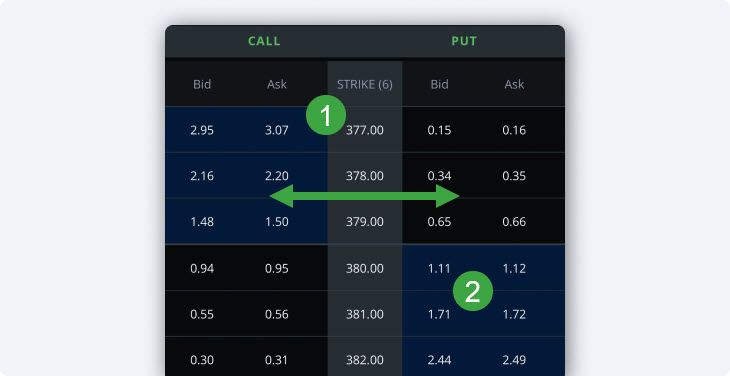Click the call Bid column header
This screenshot has height=376, width=730.
pyautogui.click(x=202, y=84)
